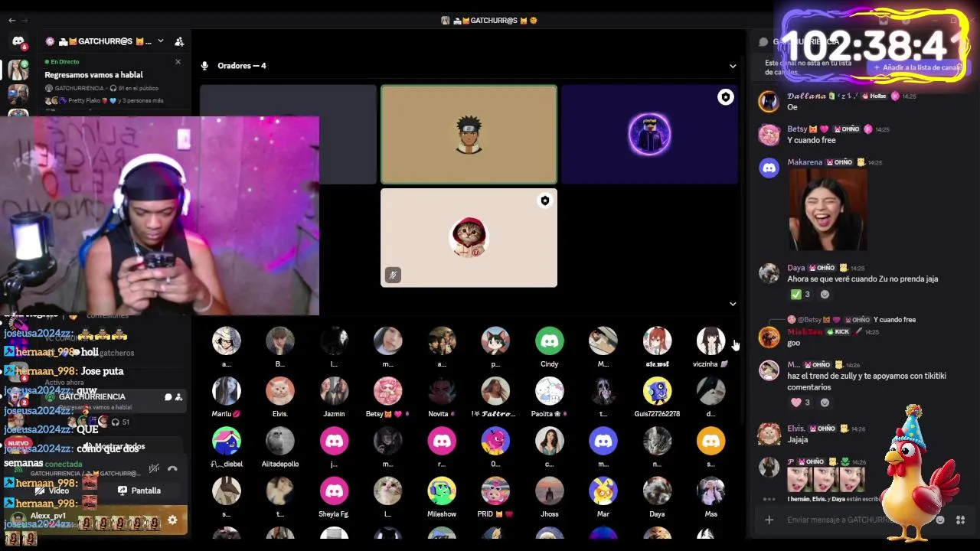Click the muted microphone on the cat speaker tile
This screenshot has height=551, width=980.
click(393, 275)
